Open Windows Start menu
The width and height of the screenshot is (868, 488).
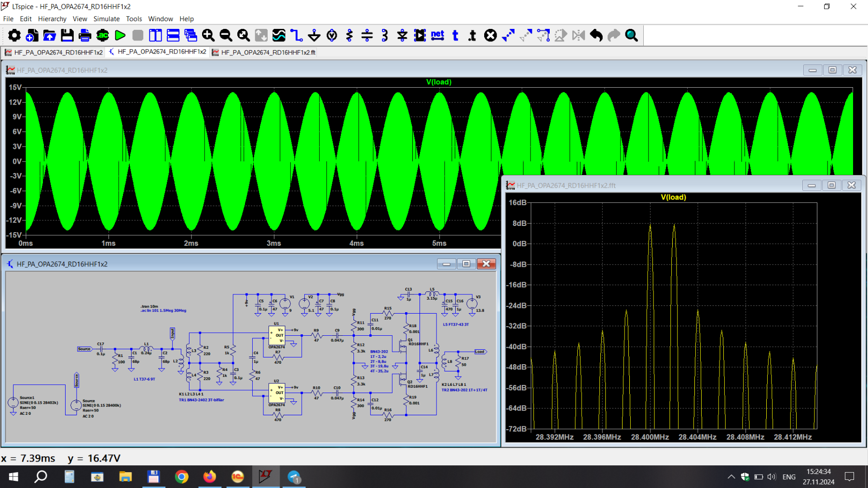[14, 477]
